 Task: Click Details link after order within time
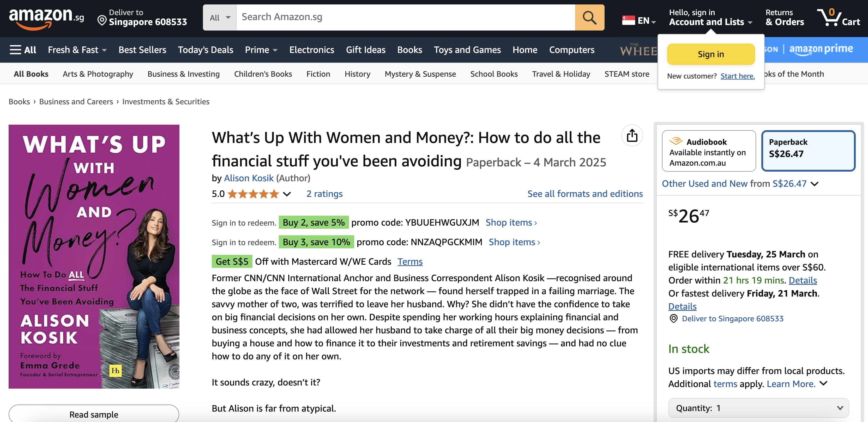coord(803,280)
